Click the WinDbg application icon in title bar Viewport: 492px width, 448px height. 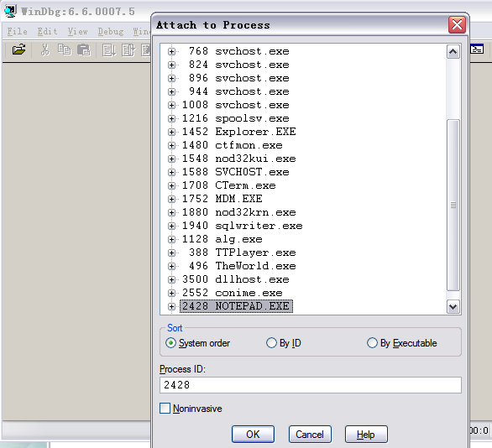pos(10,11)
